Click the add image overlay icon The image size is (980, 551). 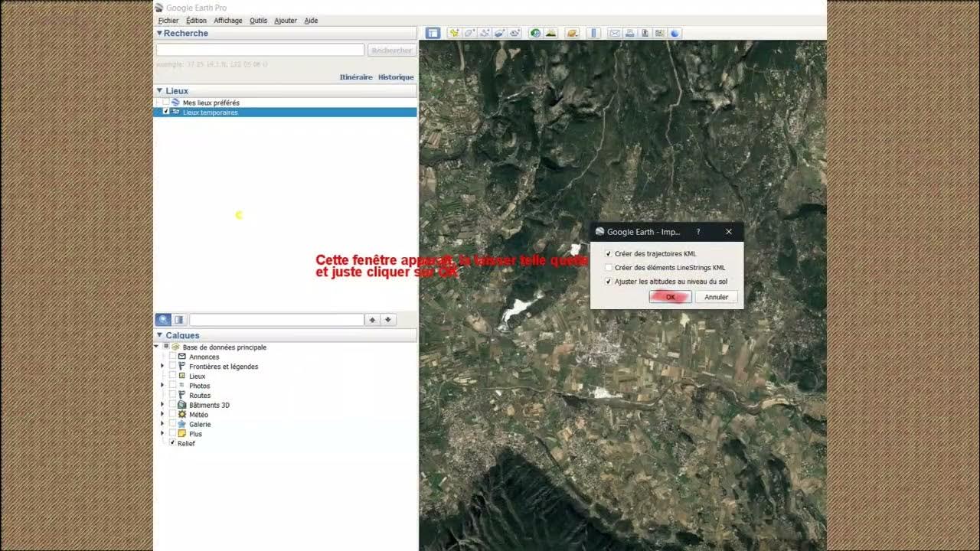coord(499,33)
